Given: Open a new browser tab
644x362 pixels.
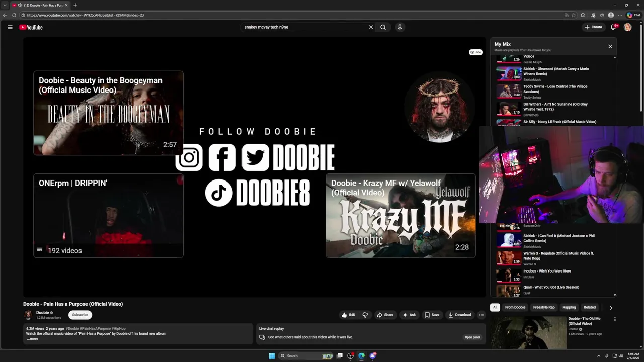Looking at the screenshot, I should pyautogui.click(x=75, y=5).
